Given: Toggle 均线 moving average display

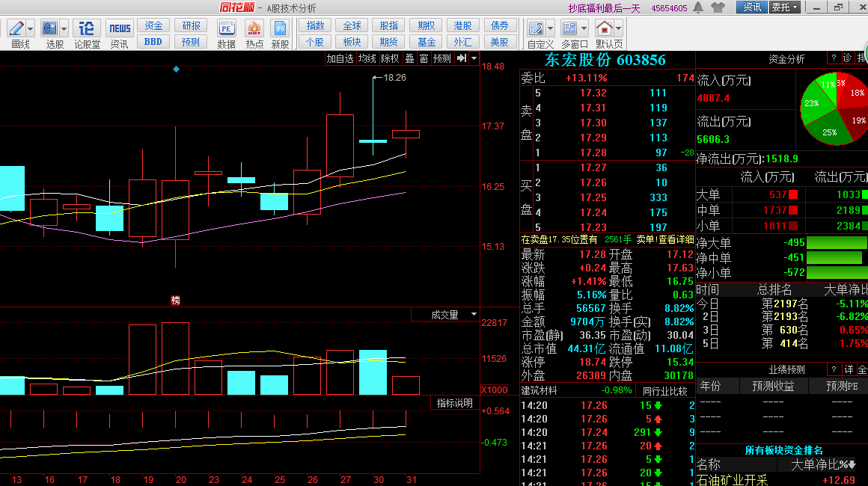Looking at the screenshot, I should [x=367, y=58].
